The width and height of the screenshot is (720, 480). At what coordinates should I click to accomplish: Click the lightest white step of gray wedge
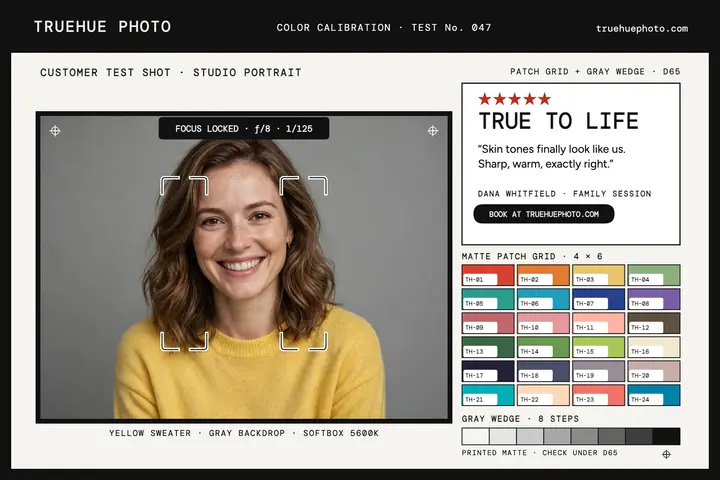(x=475, y=436)
